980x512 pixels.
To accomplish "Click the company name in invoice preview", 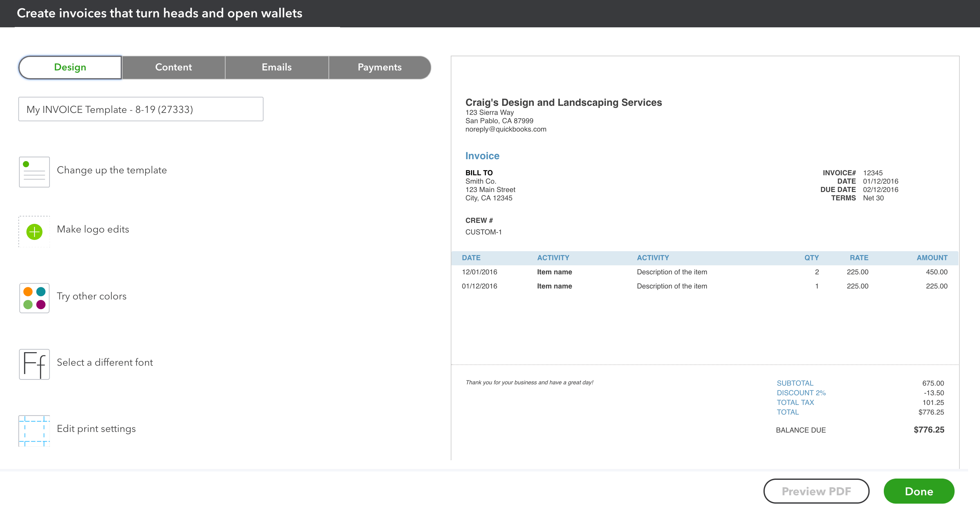I will (563, 102).
